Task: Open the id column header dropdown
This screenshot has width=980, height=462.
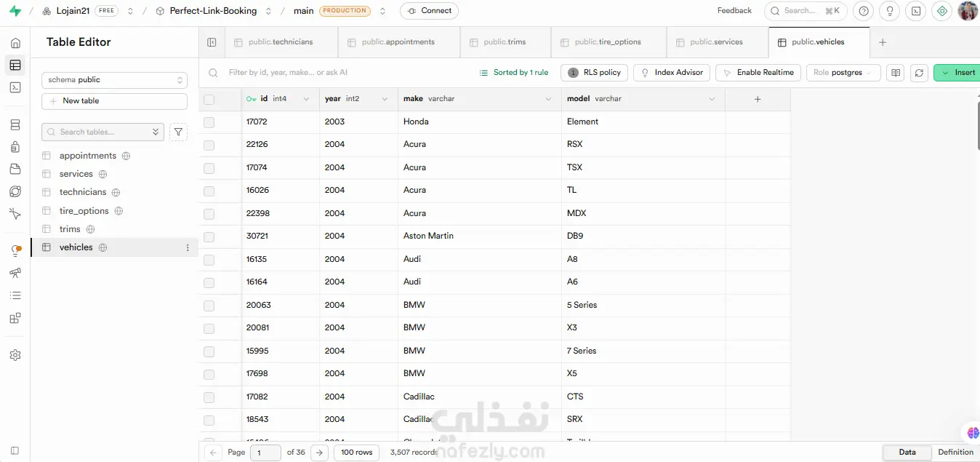Action: pos(306,99)
